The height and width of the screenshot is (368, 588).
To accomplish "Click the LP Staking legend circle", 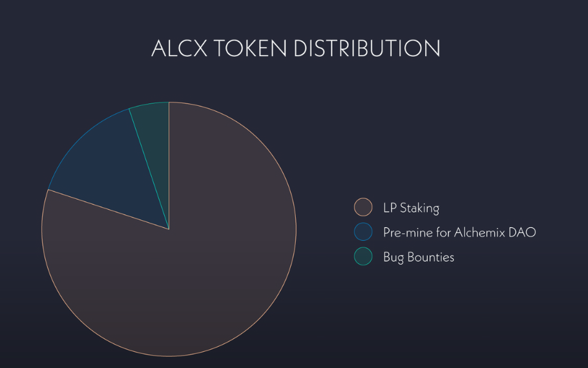I will 363,207.
